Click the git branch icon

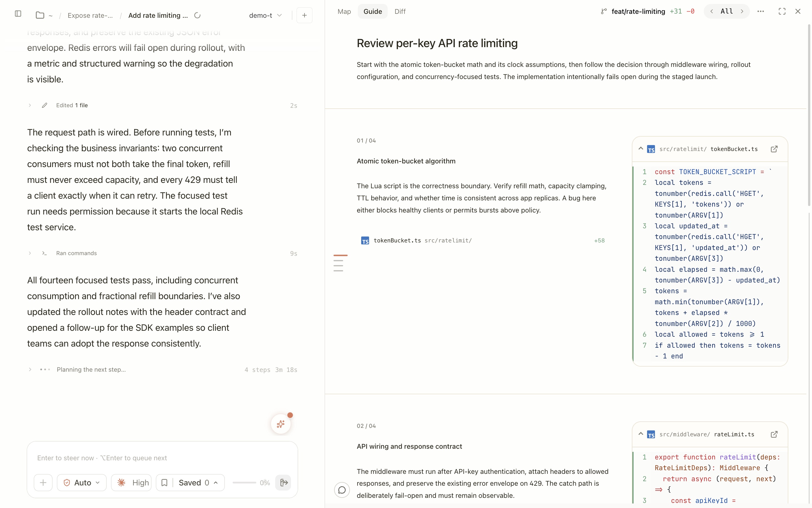(x=604, y=11)
